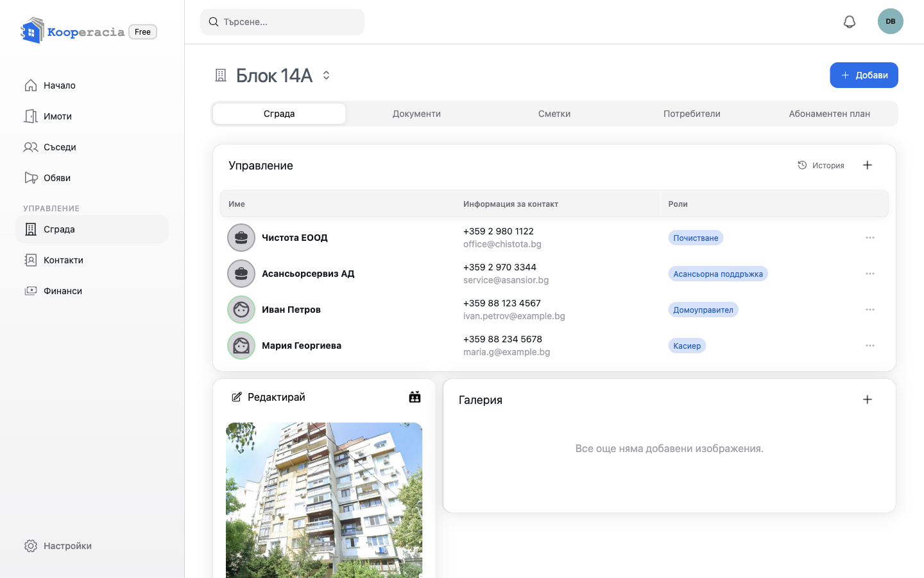Click the Редактирай edit button
Viewport: 924px width, 578px height.
(268, 397)
